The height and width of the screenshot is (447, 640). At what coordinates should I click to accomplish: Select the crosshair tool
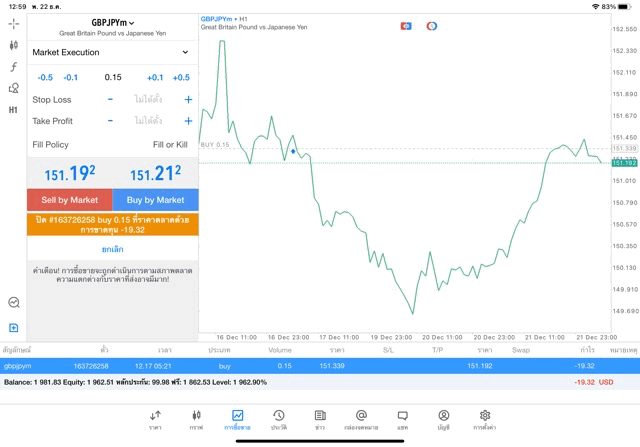pos(13,24)
